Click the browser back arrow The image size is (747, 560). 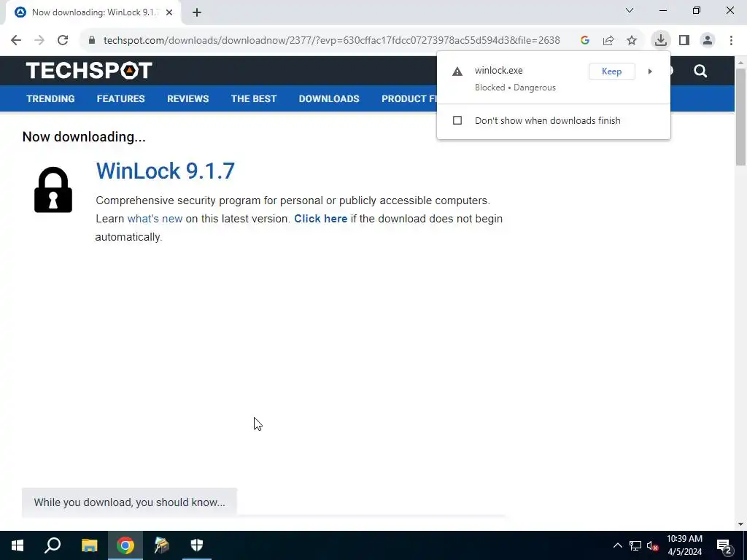[x=16, y=41]
